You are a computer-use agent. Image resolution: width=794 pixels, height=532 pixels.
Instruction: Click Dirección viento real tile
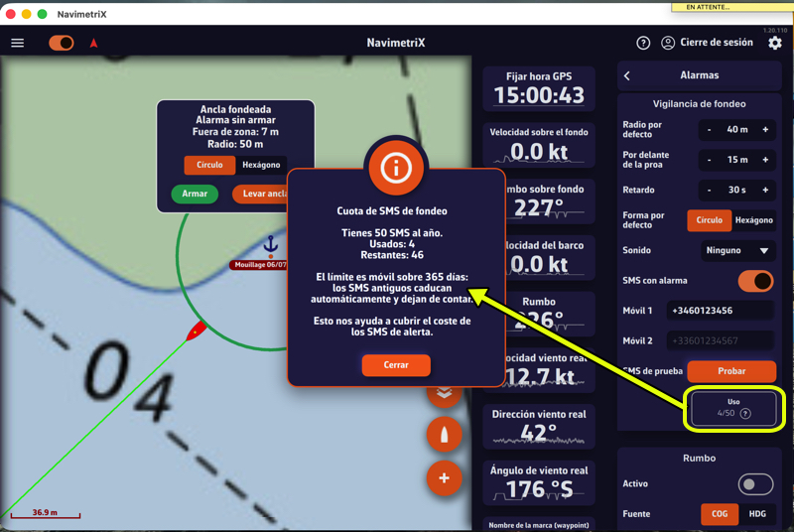(x=539, y=427)
